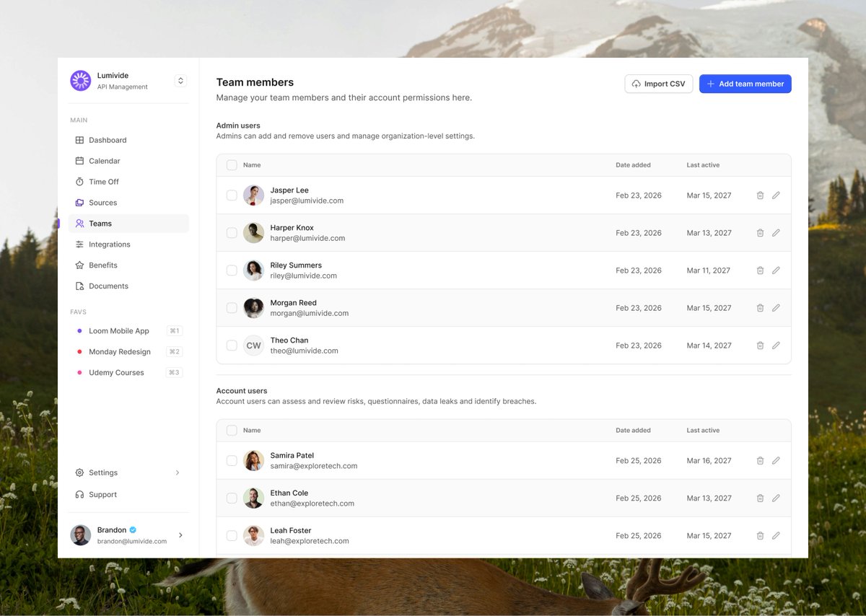Delete Morgan Reed with the trash icon

click(x=760, y=308)
